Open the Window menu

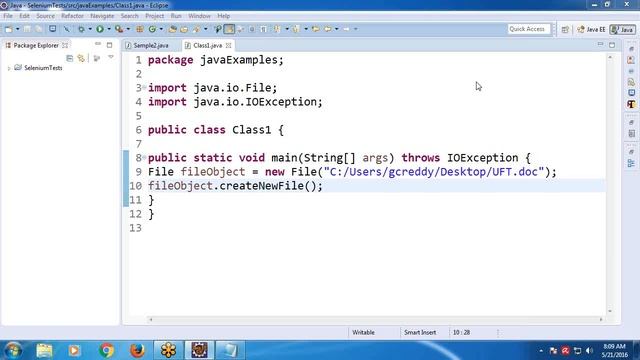(199, 16)
